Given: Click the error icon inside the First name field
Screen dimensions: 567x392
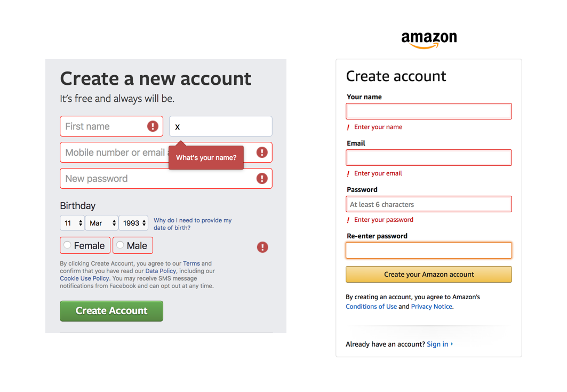Looking at the screenshot, I should click(x=153, y=126).
